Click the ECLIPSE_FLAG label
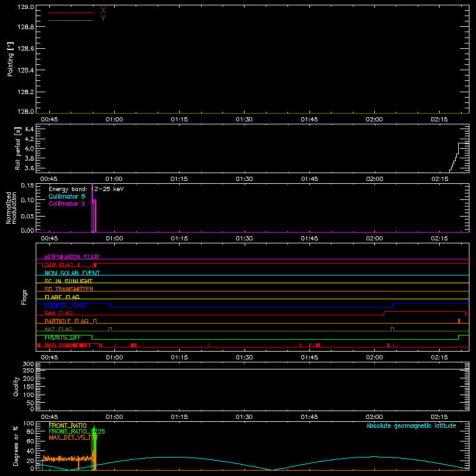This screenshot has width=476, height=476. (x=65, y=305)
